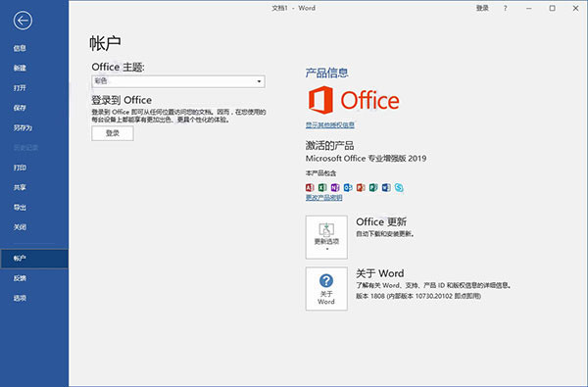Select the highlighted 帐户 sidebar item
The width and height of the screenshot is (588, 387).
(x=34, y=259)
